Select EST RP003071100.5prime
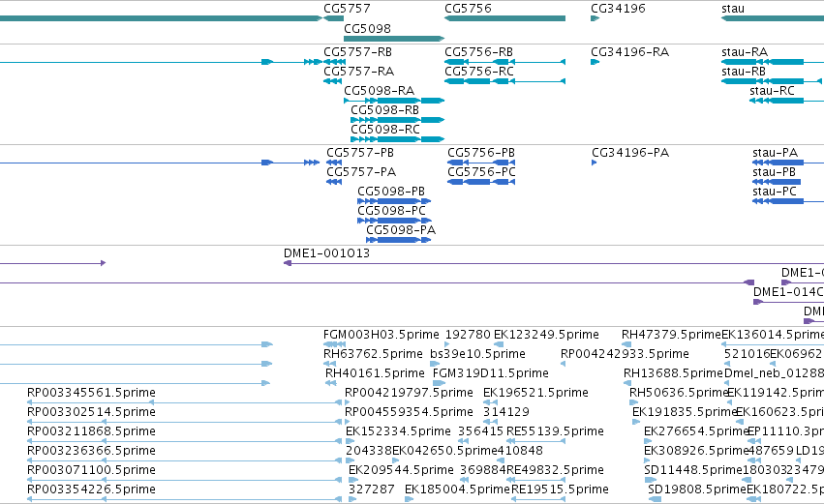 point(91,470)
